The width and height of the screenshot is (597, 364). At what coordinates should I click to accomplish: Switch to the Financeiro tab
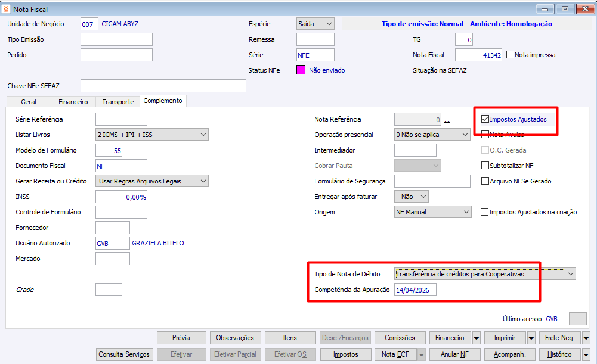click(x=73, y=101)
